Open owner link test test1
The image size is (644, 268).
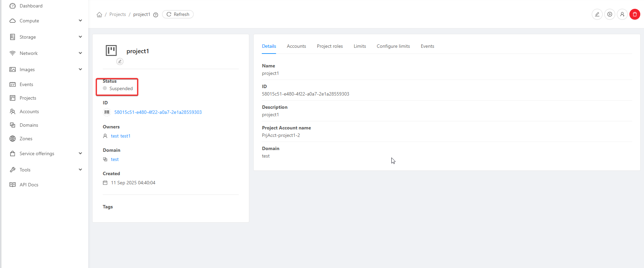pos(120,136)
